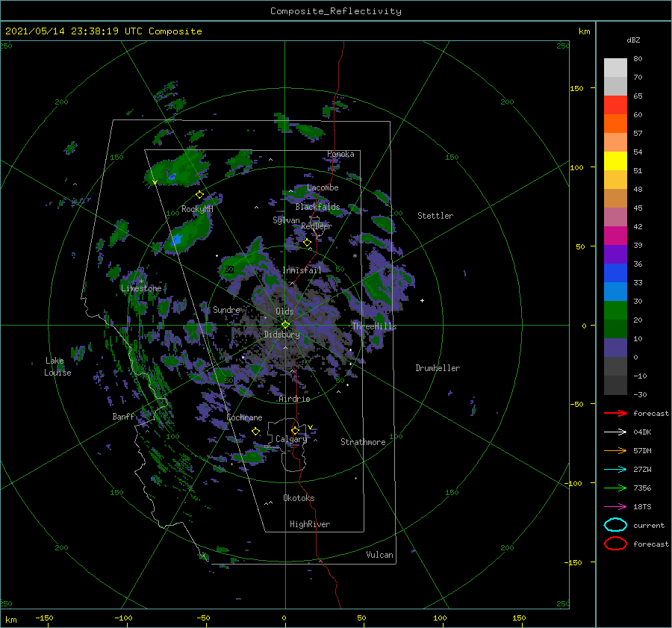Click the 'Drumheller' city label
The image size is (672, 628).
tap(438, 368)
